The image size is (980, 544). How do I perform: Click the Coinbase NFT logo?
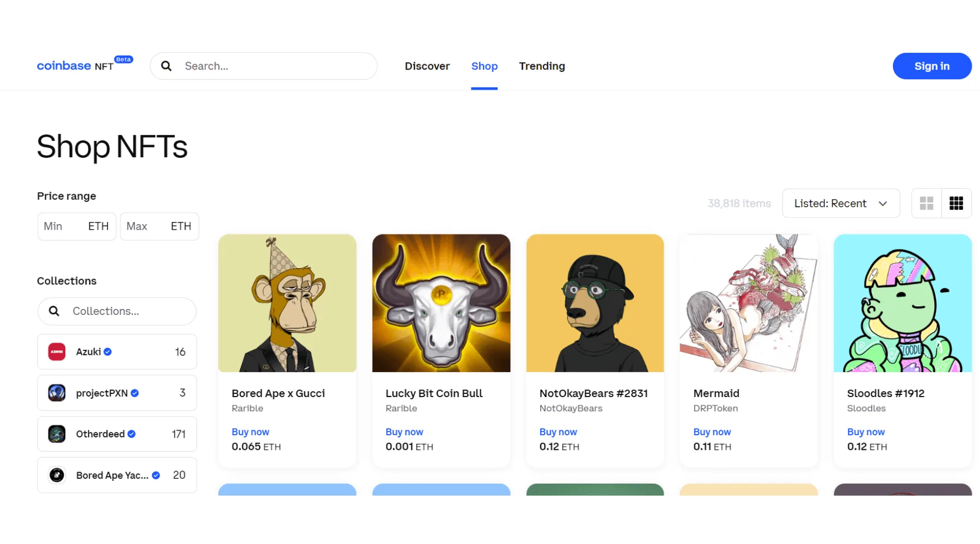click(75, 66)
